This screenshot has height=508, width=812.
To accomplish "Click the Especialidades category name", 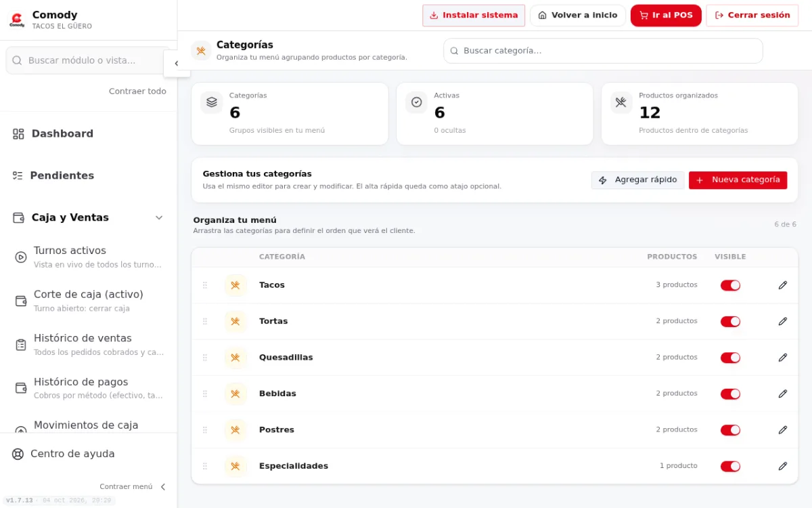I will point(294,466).
